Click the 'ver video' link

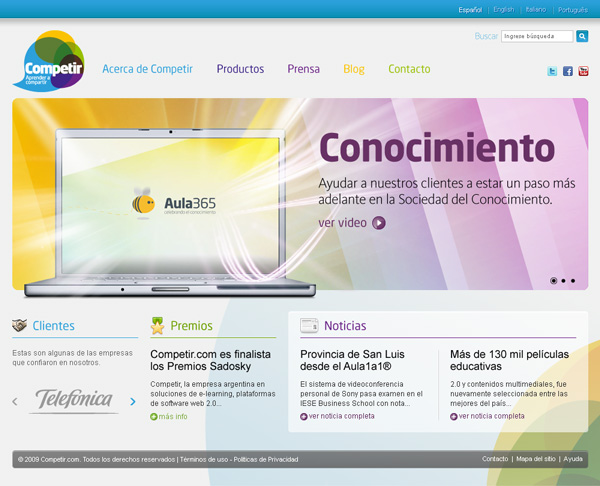pyautogui.click(x=342, y=222)
